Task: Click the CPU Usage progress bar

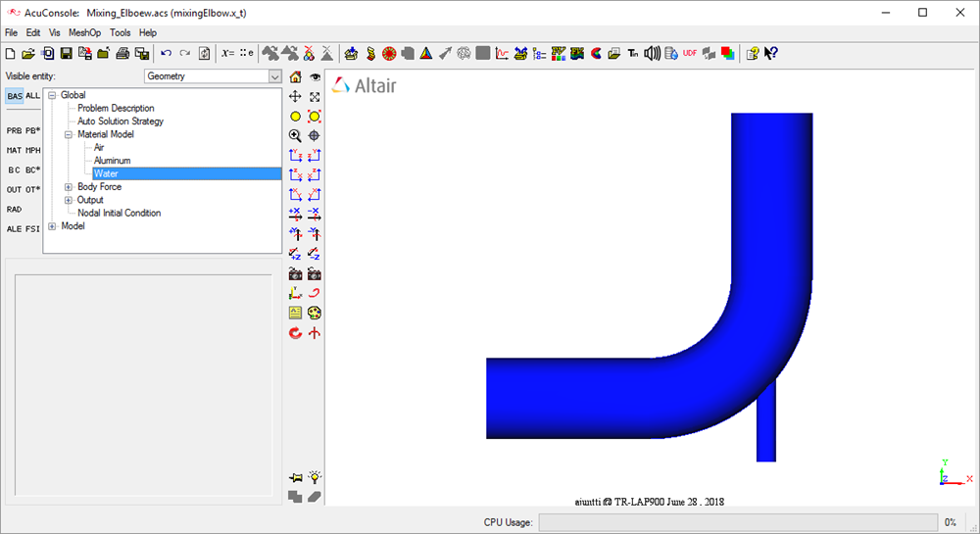Action: click(x=737, y=523)
